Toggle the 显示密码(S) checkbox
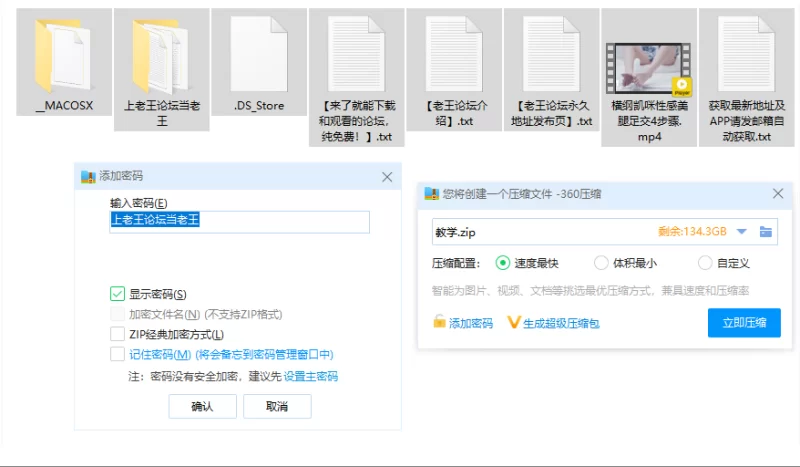This screenshot has height=467, width=800. pos(117,294)
